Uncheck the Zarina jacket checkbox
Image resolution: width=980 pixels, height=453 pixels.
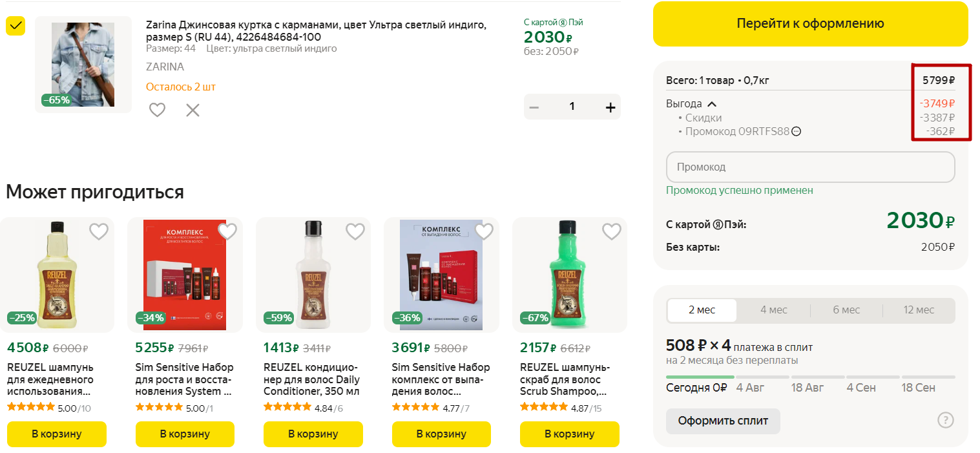[x=16, y=26]
